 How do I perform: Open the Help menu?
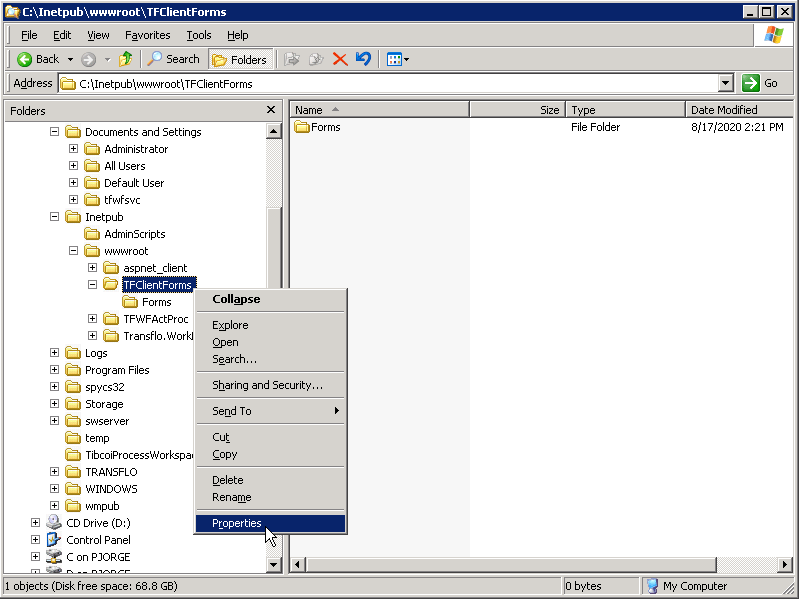tap(237, 35)
